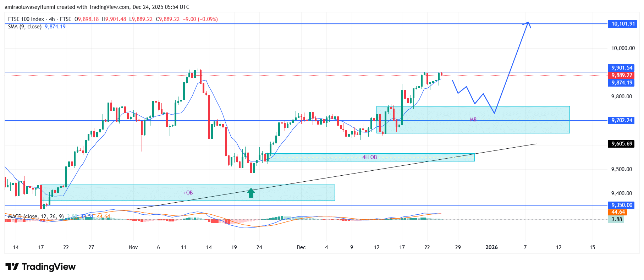Click the 'L9,889.22' low value
The image size is (644, 280).
[141, 19]
